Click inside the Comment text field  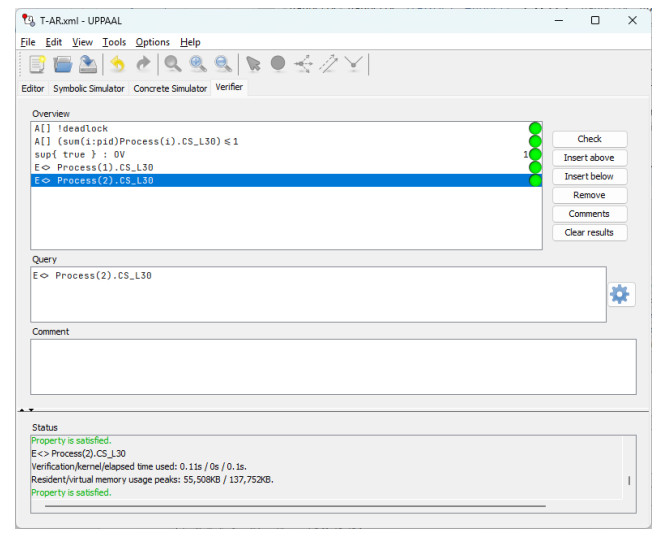click(332, 366)
